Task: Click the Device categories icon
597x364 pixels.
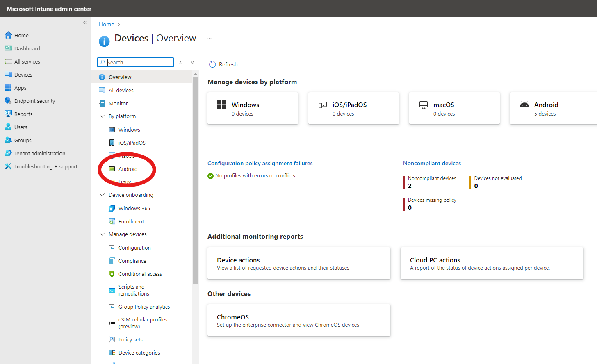Action: [112, 353]
